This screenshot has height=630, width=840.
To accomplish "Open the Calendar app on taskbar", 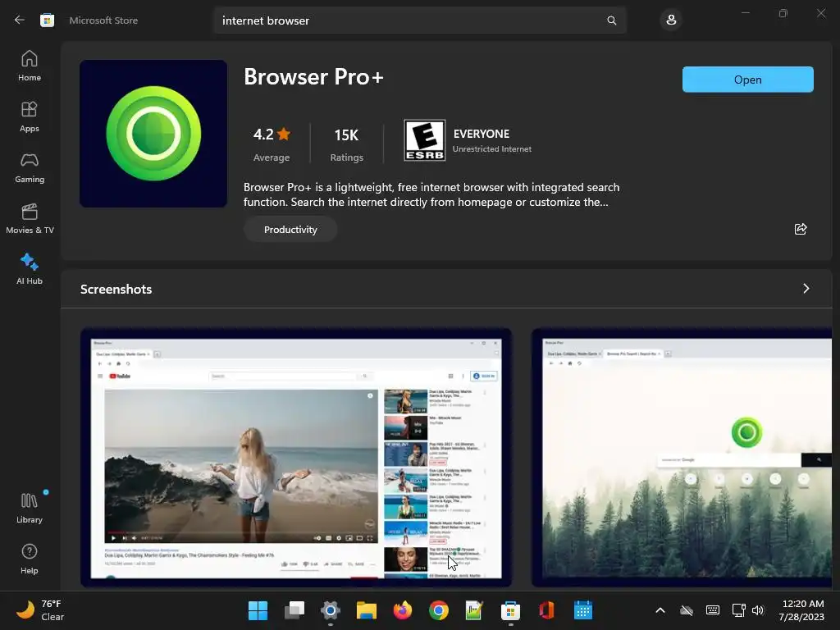I will coord(583,610).
